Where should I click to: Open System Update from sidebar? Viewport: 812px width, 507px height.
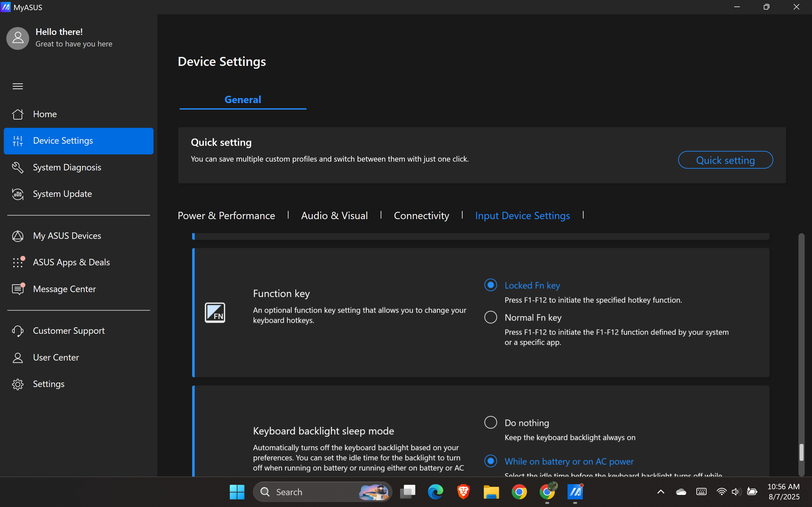pos(62,194)
